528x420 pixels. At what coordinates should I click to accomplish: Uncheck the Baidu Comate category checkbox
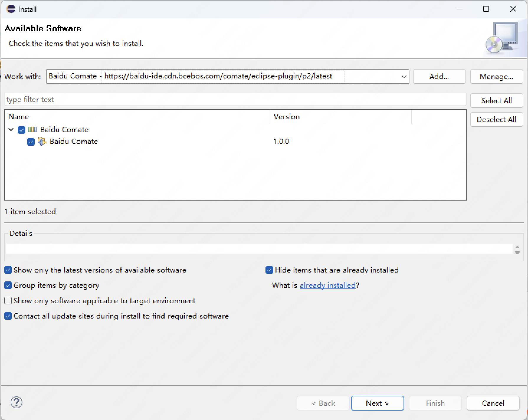pos(22,130)
